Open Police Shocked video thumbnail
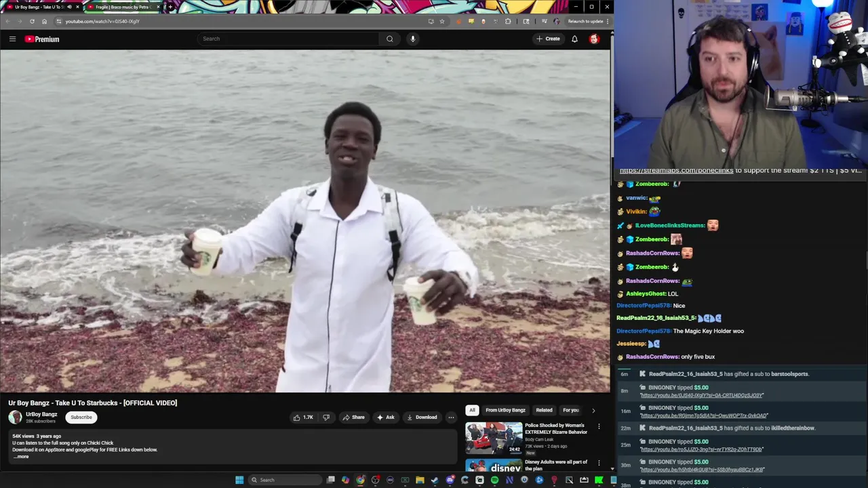This screenshot has width=868, height=488. (x=494, y=438)
